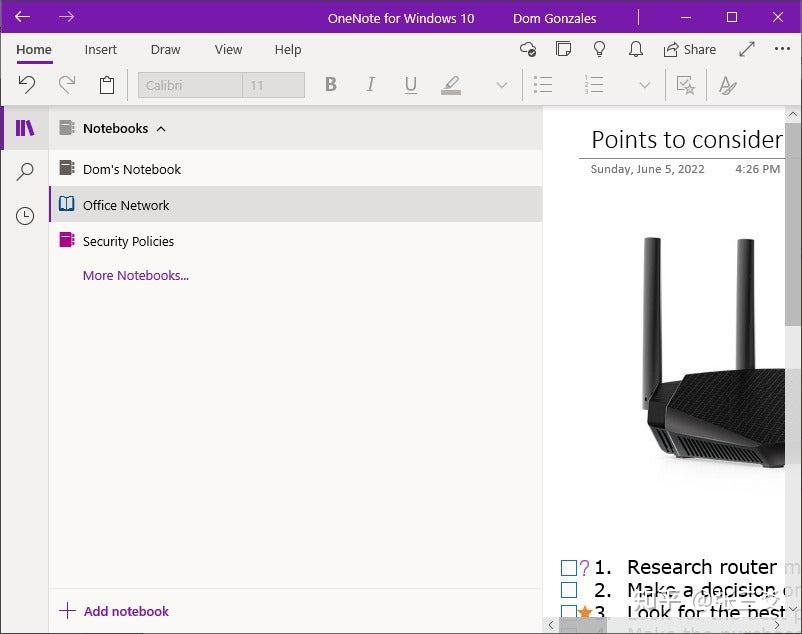Collapse the Notebooks list chevron
The height and width of the screenshot is (634, 802).
tap(161, 128)
